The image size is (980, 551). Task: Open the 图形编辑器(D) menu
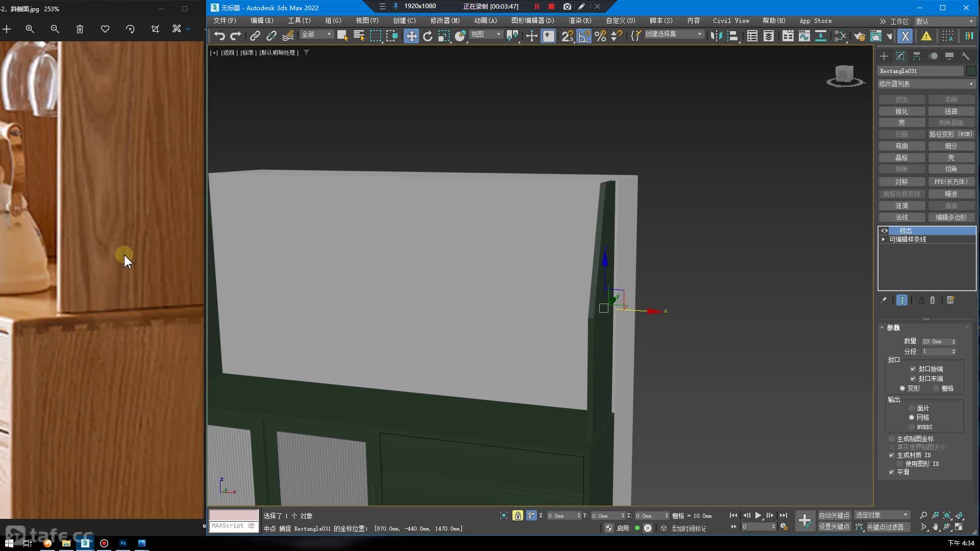coord(532,21)
